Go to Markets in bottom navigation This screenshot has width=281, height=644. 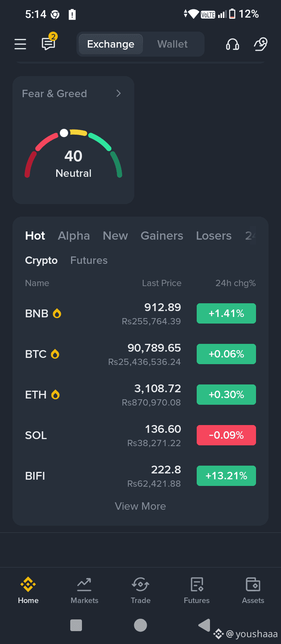pos(84,591)
